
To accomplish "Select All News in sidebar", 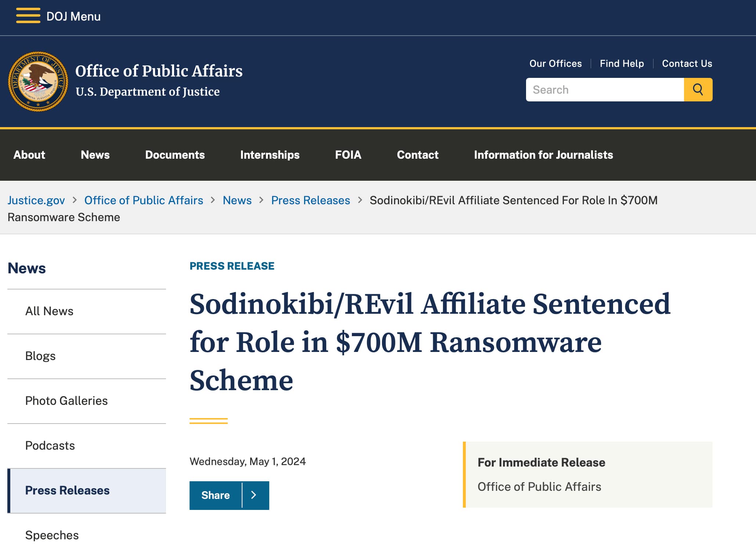I will [87, 311].
